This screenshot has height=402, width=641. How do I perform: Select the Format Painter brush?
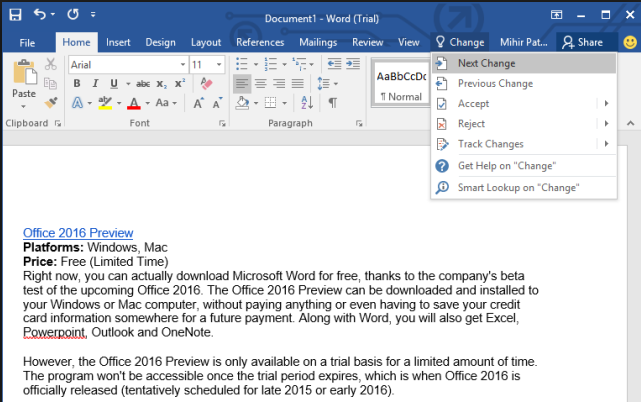pyautogui.click(x=51, y=102)
